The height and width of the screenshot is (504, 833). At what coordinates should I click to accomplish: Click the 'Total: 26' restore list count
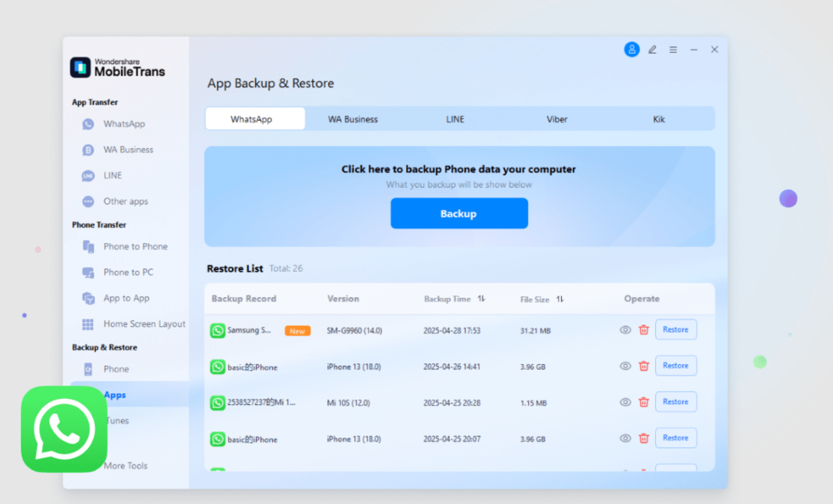click(x=286, y=268)
